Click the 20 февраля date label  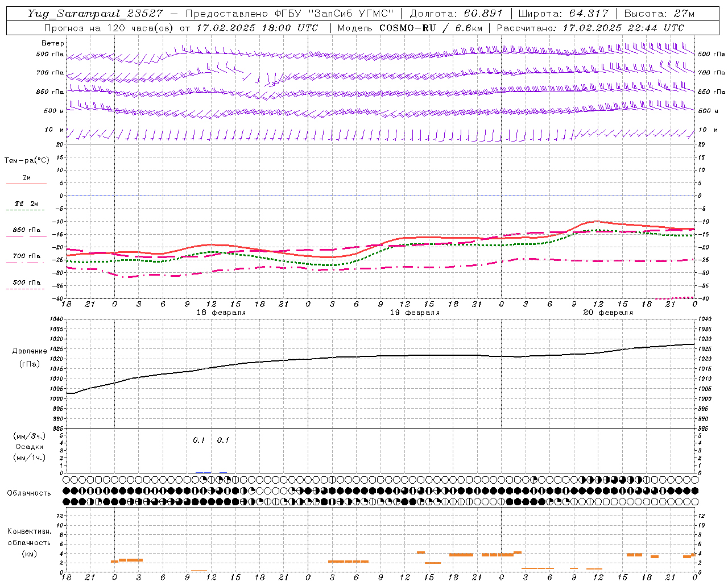click(x=608, y=313)
